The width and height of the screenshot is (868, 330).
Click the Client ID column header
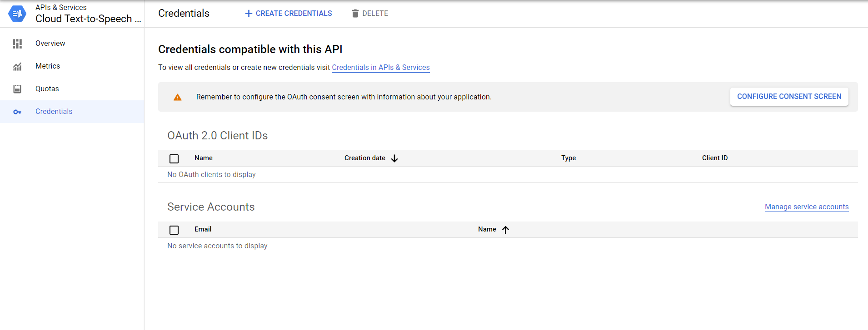715,158
